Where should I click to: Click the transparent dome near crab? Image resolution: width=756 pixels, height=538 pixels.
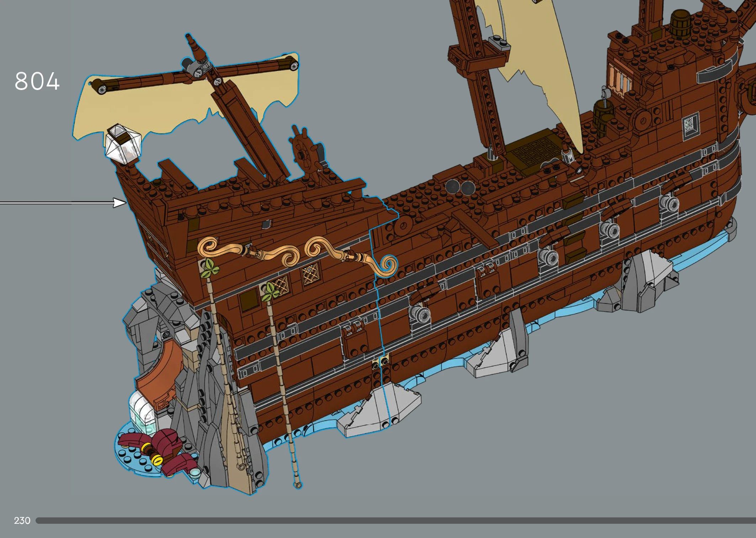pyautogui.click(x=143, y=413)
